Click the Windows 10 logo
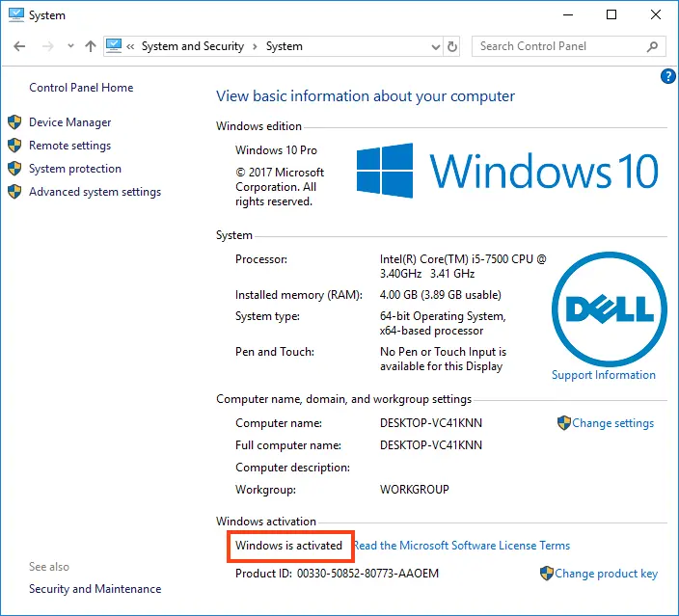This screenshot has width=679, height=616. click(x=507, y=170)
